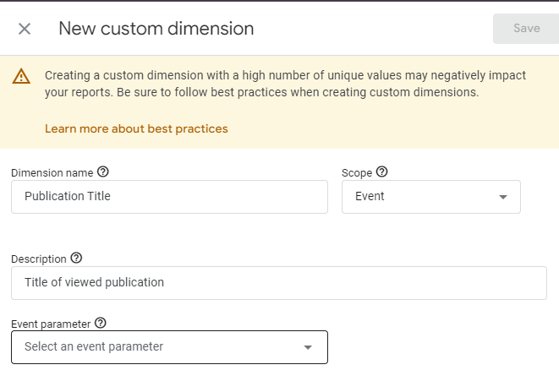Click the warning triangle icon
Image resolution: width=559 pixels, height=392 pixels.
point(21,76)
